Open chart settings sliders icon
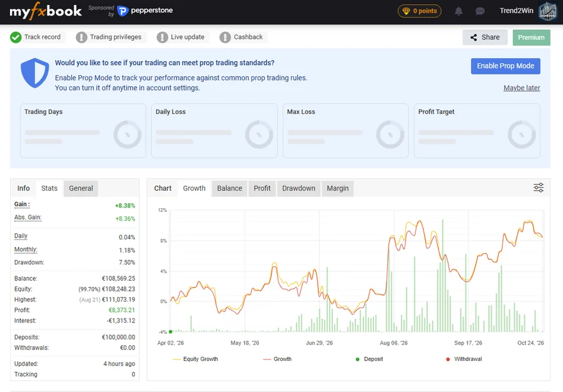 coord(538,188)
